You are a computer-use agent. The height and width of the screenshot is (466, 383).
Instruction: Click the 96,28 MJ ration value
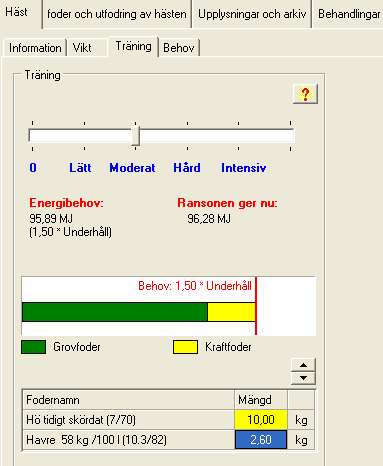209,219
